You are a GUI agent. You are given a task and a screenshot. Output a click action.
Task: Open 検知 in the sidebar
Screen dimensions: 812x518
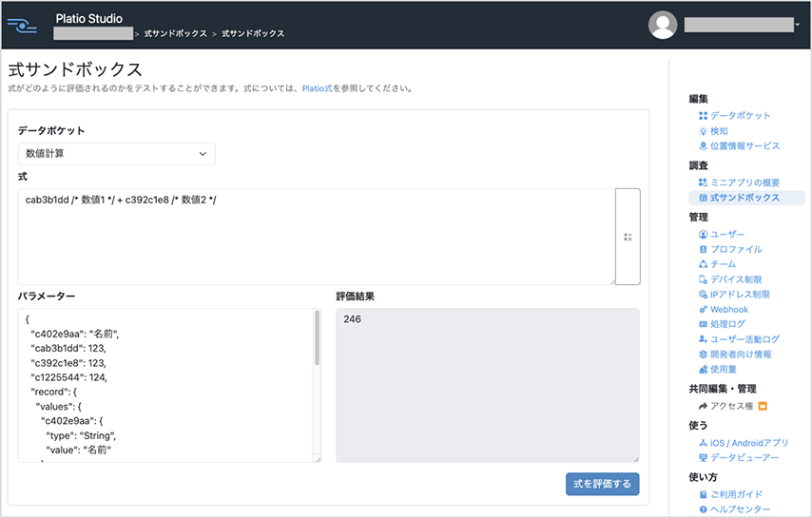[719, 131]
